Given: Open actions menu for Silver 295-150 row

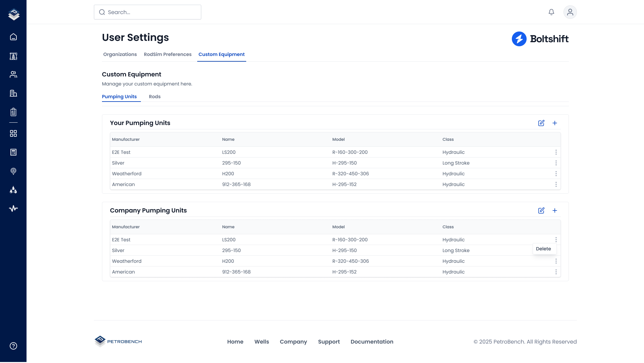Looking at the screenshot, I should (556, 163).
